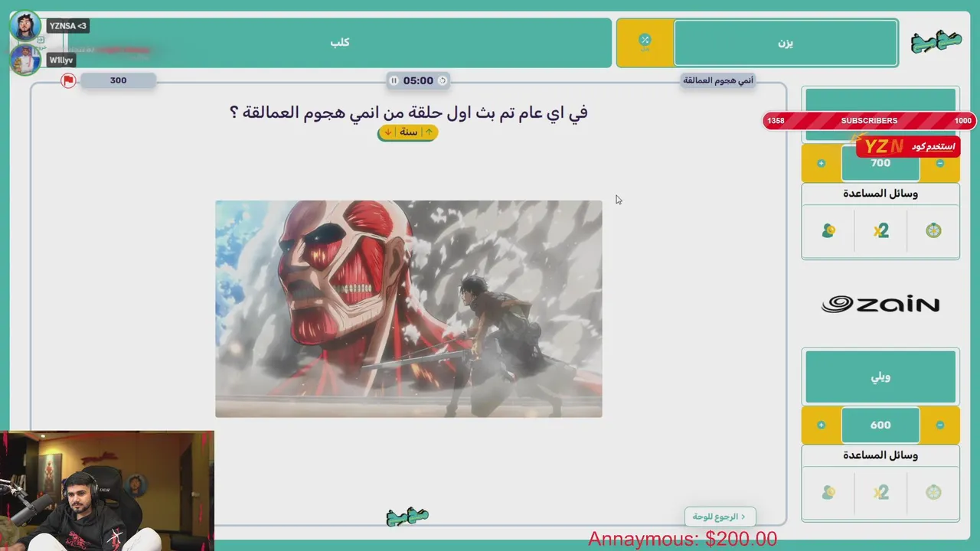Reset the timer with the circular arrow
980x551 pixels.
pos(442,80)
